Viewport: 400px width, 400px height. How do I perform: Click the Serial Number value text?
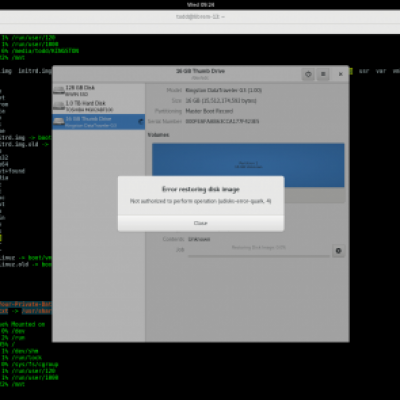pyautogui.click(x=222, y=121)
